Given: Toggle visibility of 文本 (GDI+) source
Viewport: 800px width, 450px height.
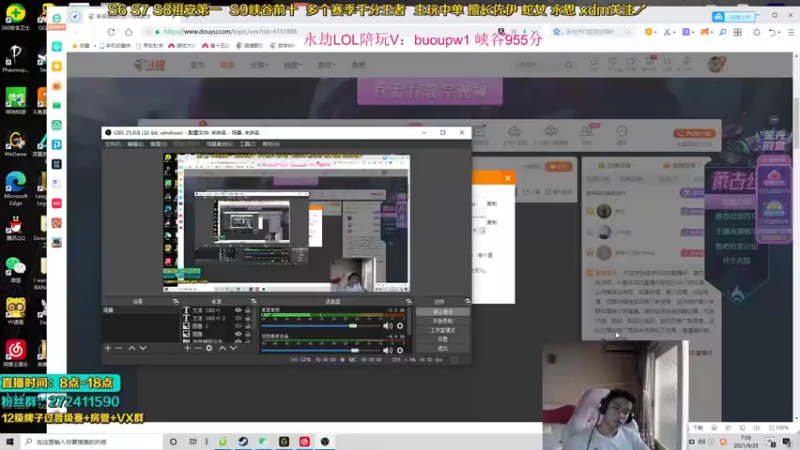Looking at the screenshot, I should pyautogui.click(x=238, y=310).
